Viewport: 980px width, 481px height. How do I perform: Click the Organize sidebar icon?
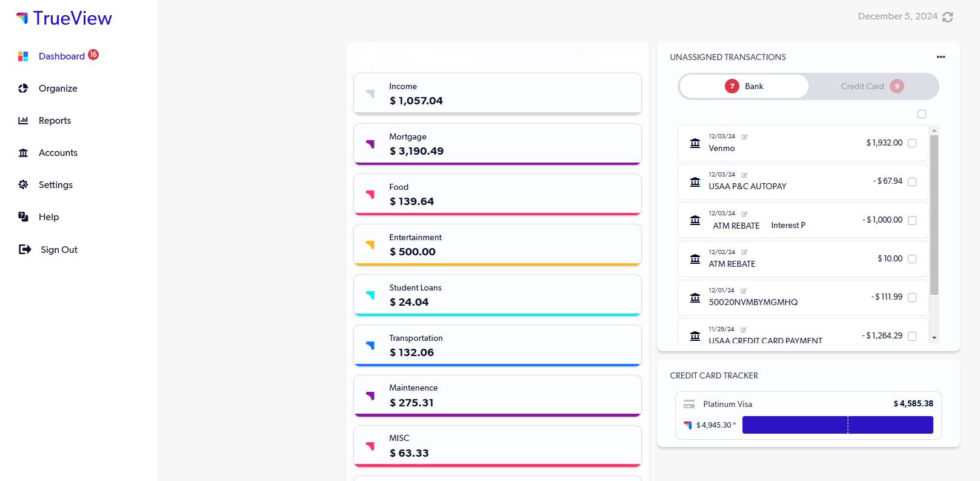point(23,89)
